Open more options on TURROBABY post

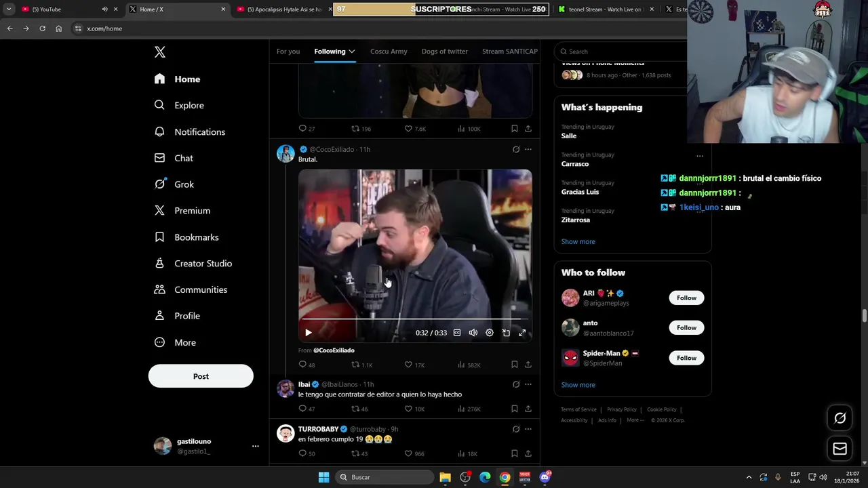tap(528, 429)
